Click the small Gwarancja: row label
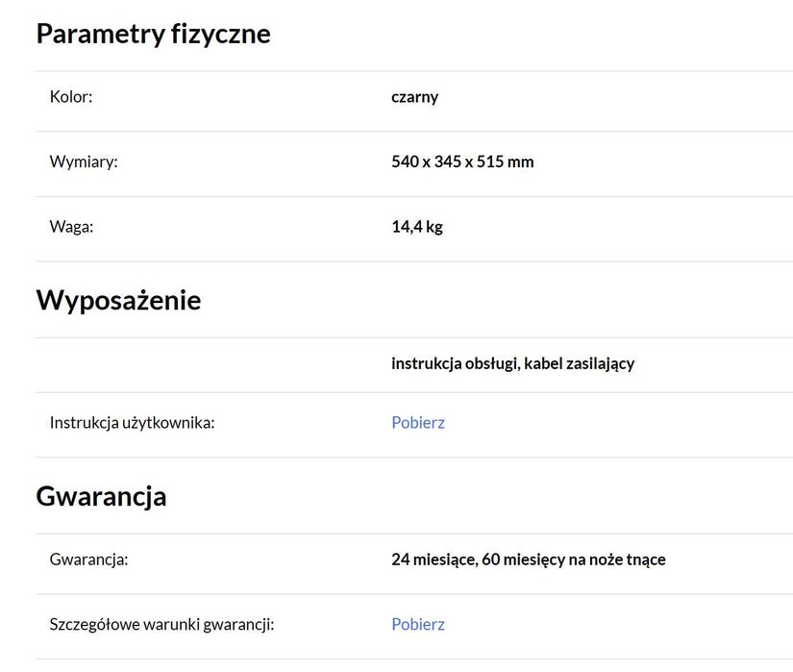Screen dimensions: 793x672 point(88,560)
